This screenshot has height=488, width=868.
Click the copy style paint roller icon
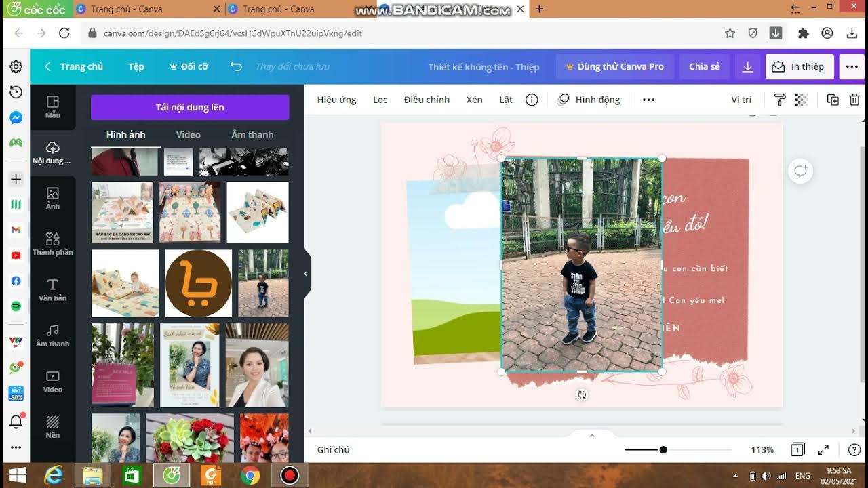click(x=780, y=100)
